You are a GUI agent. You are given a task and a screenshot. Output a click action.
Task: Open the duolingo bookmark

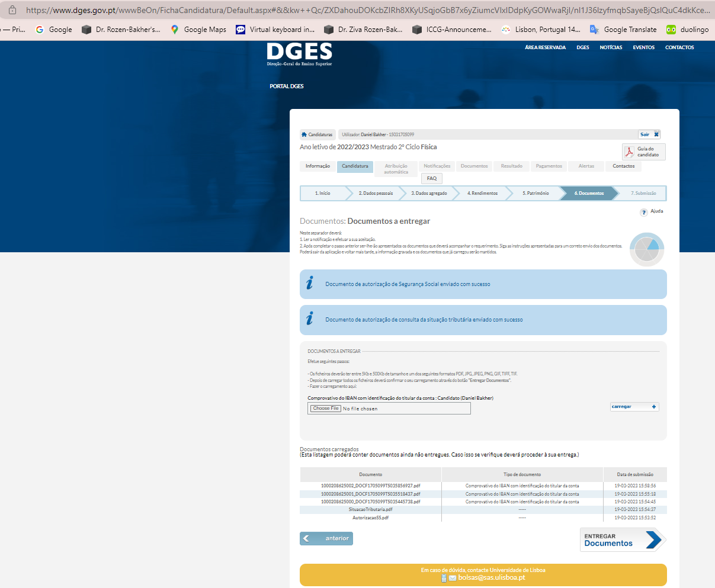click(688, 29)
